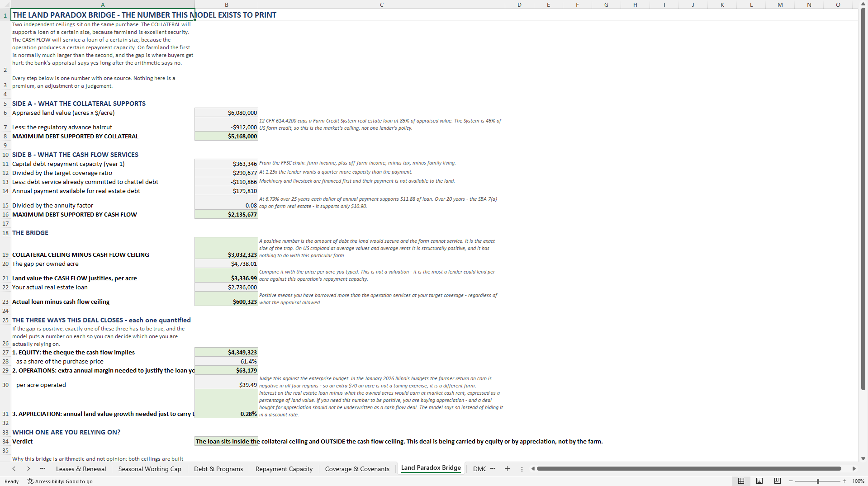This screenshot has height=486, width=868.
Task: Select row 16 header
Action: (x=5, y=214)
